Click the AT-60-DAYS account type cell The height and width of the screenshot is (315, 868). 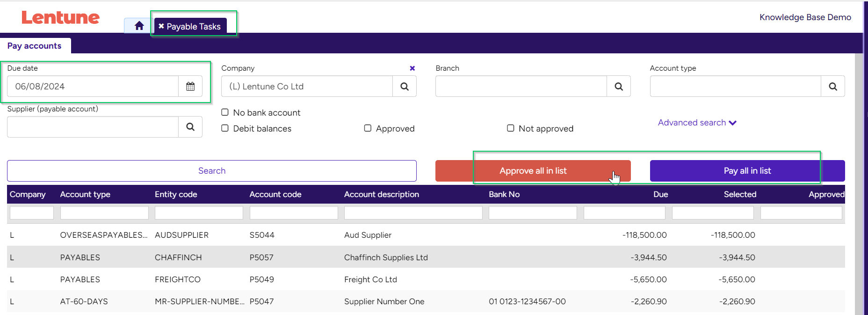[x=84, y=301]
